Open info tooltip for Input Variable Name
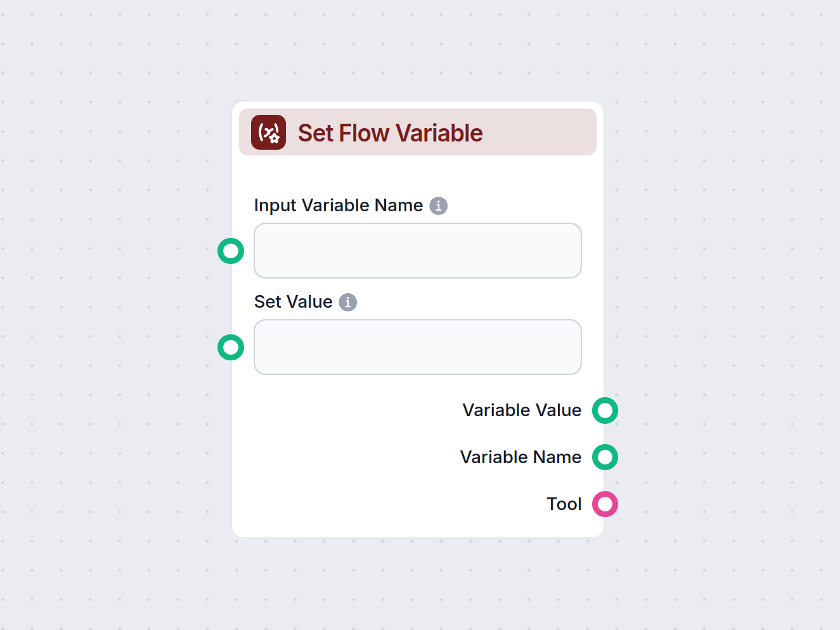The height and width of the screenshot is (630, 840). [x=438, y=206]
